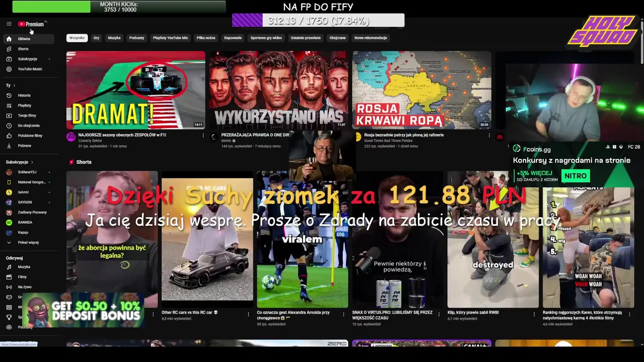Open options menu for NAJGORSZE sezony video
Image resolution: width=644 pixels, height=362 pixels.
tap(203, 135)
